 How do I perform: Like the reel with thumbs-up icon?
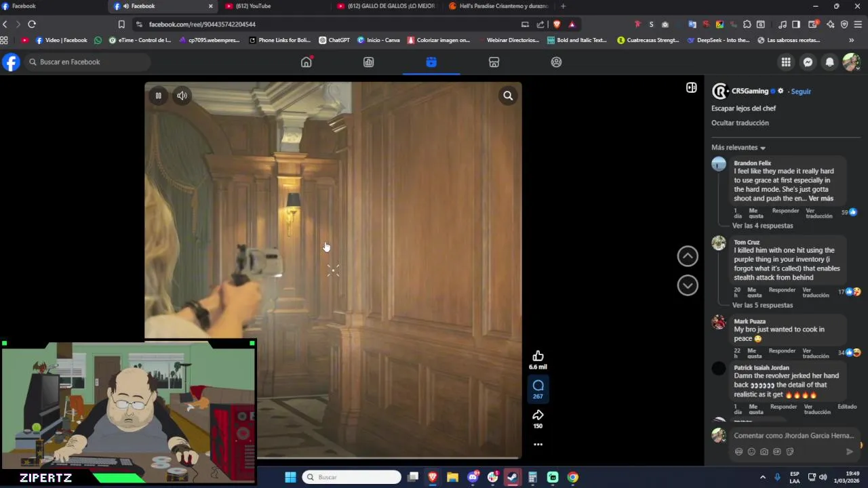[538, 356]
